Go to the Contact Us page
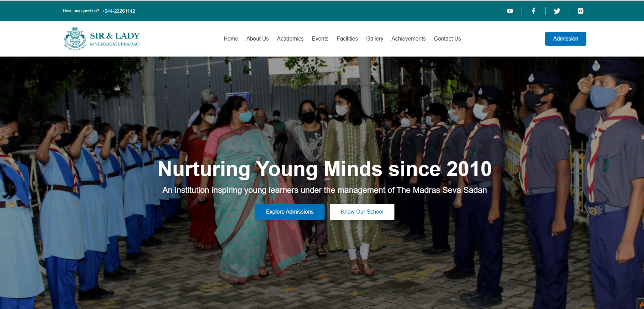The image size is (644, 309). point(447,39)
